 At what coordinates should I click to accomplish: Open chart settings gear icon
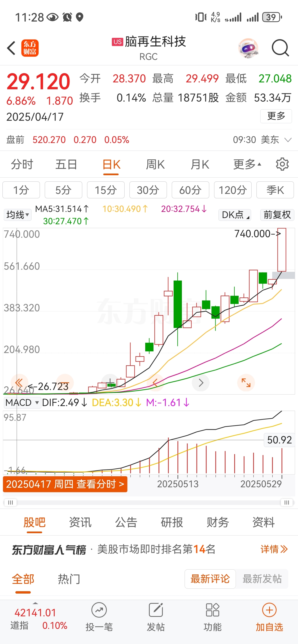[x=282, y=164]
